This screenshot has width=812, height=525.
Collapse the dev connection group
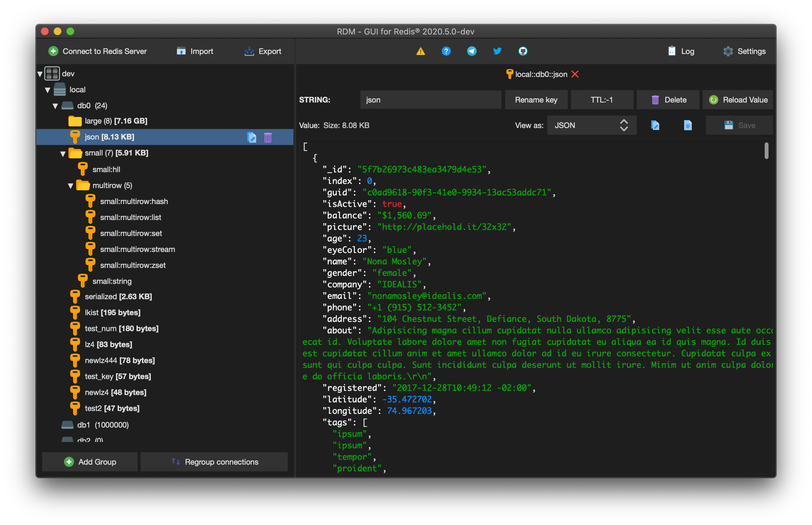(x=40, y=74)
